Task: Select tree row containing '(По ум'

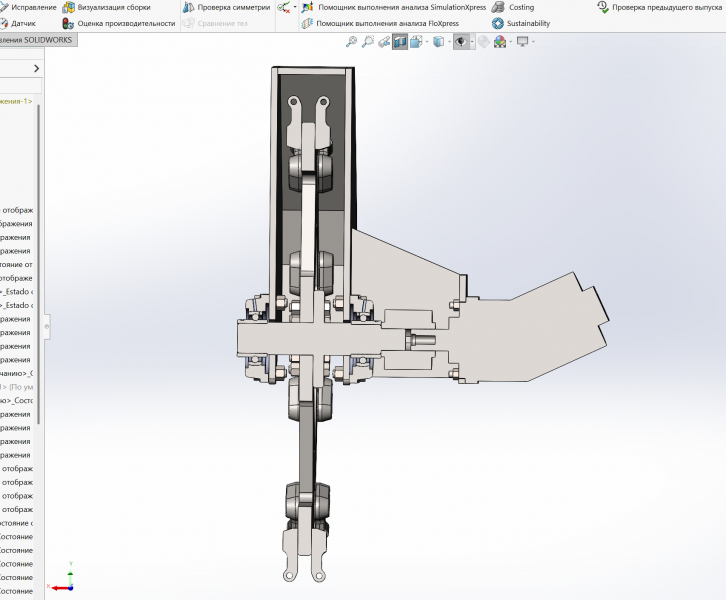Action: [16, 387]
